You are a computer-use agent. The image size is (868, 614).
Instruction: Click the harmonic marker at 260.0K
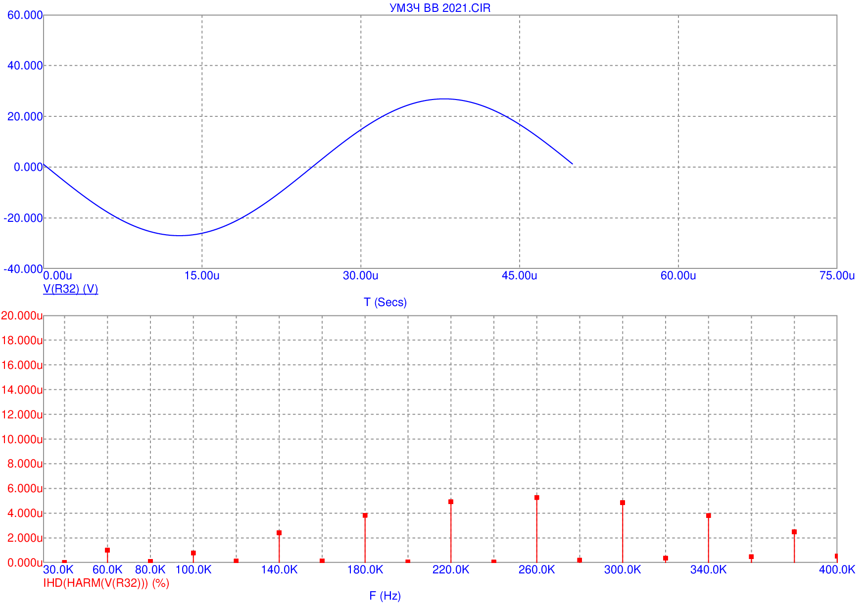click(x=537, y=498)
